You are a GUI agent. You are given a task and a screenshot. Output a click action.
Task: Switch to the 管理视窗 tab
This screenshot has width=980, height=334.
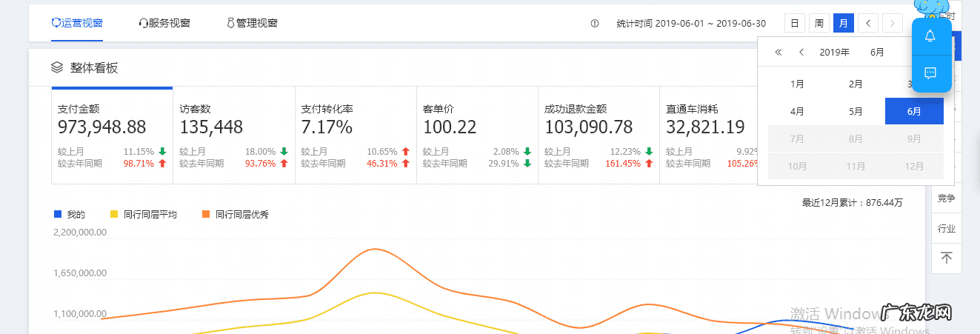click(x=253, y=23)
